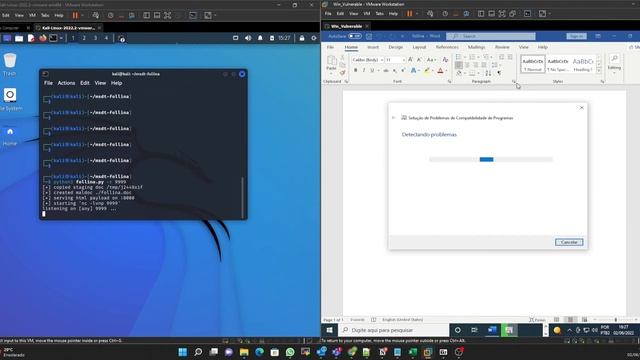This screenshot has height=360, width=640.
Task: Click Cancelar button in troubleshooter dialog
Action: [569, 242]
